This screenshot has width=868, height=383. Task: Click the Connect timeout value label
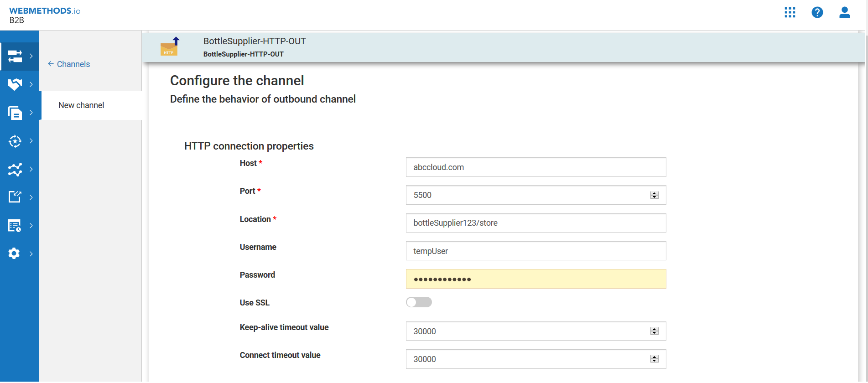(x=280, y=355)
